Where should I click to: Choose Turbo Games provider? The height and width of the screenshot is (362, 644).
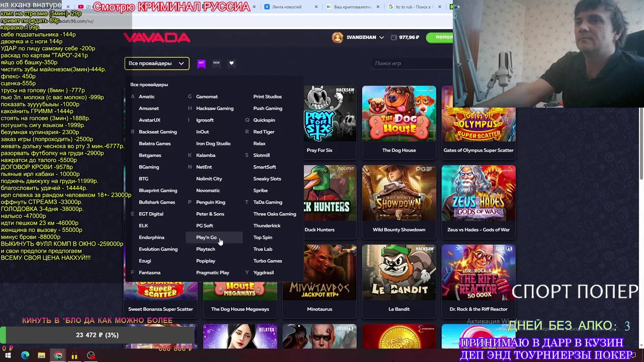(x=268, y=261)
